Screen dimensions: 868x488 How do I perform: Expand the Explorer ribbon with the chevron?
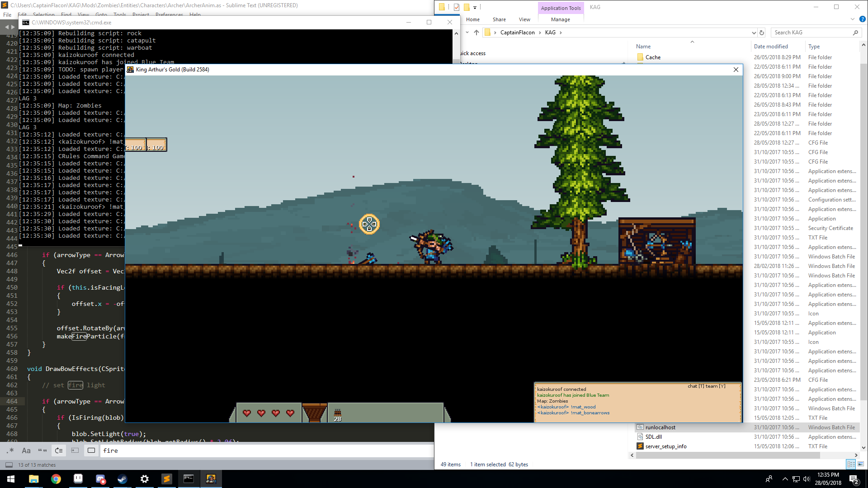[853, 19]
